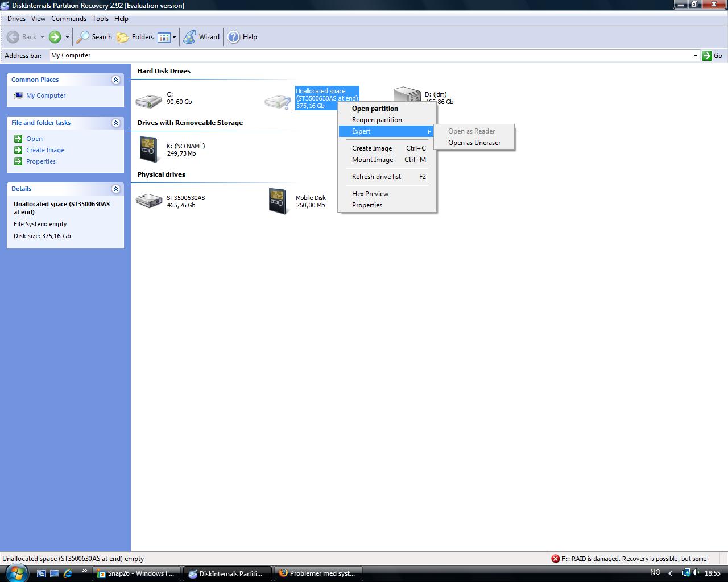The width and height of the screenshot is (728, 582).
Task: Click the Properties task link
Action: [x=41, y=161]
